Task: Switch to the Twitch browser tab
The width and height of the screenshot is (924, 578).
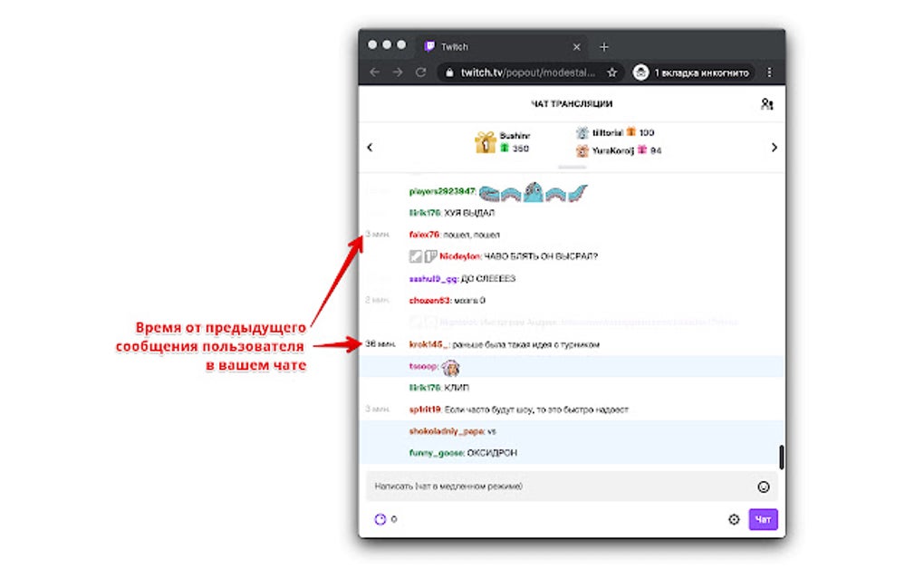Action: [x=453, y=45]
